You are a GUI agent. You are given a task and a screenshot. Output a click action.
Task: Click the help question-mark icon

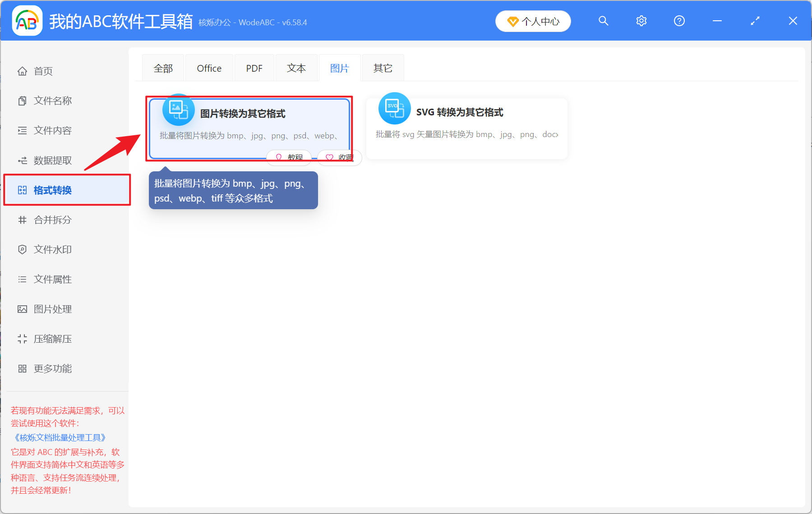(x=679, y=21)
